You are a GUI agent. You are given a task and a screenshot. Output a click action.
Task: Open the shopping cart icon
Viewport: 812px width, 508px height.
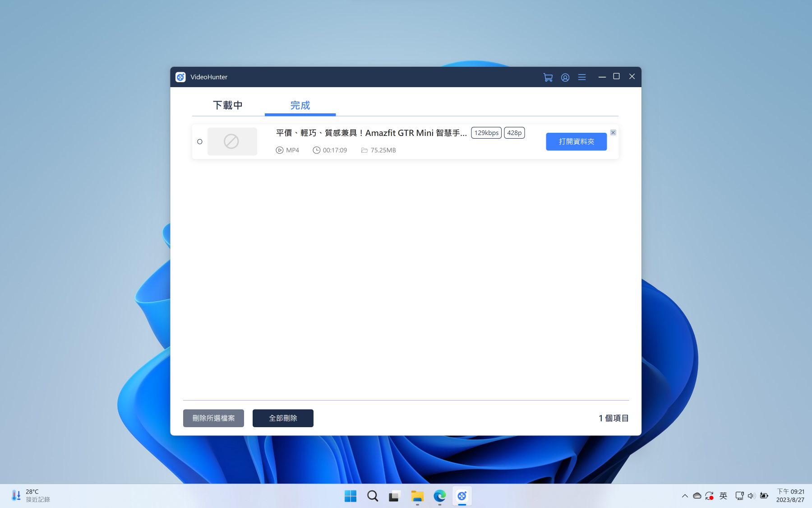tap(548, 77)
